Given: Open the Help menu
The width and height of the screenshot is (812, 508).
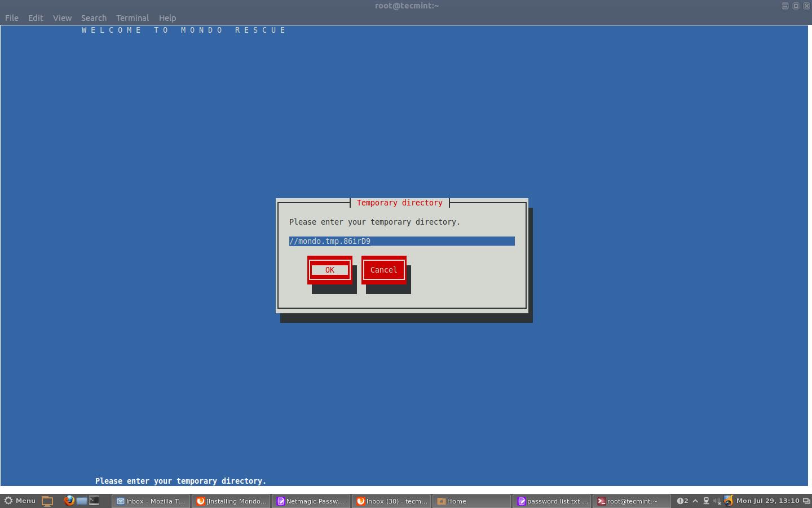Looking at the screenshot, I should point(167,18).
